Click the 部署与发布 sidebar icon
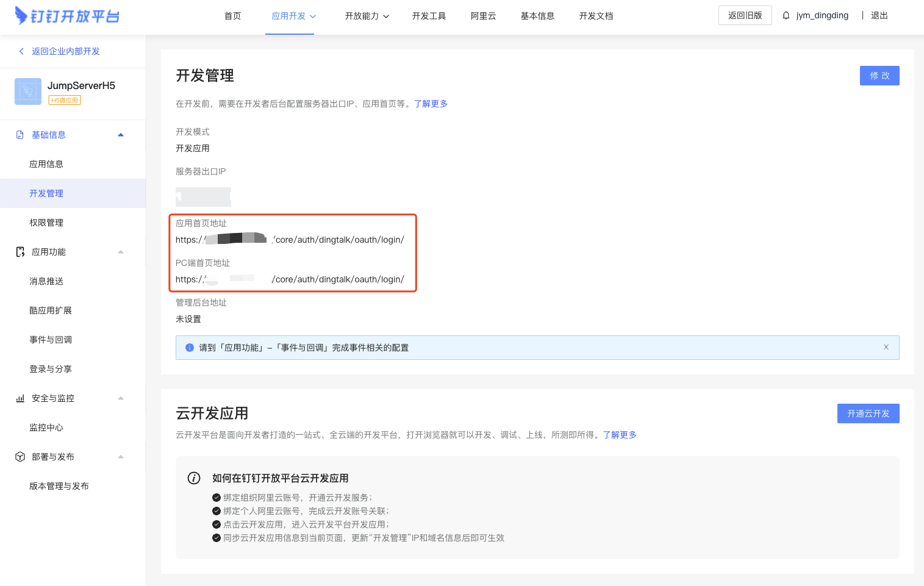 point(18,456)
